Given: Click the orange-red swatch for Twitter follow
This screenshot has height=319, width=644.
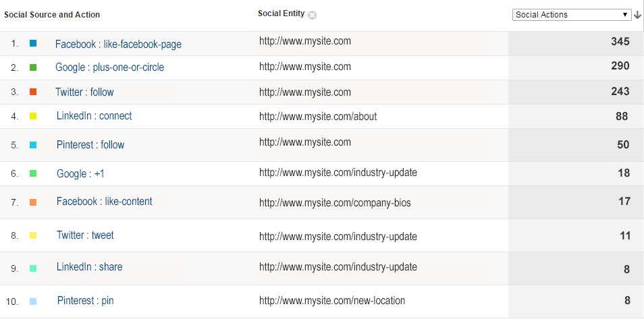Looking at the screenshot, I should click(x=33, y=92).
